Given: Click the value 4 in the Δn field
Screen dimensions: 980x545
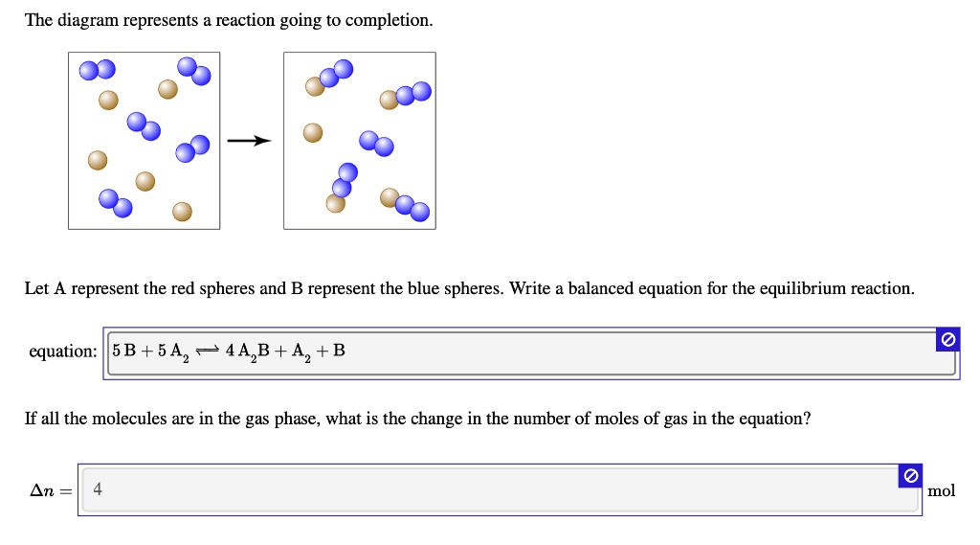Looking at the screenshot, I should click(98, 490).
